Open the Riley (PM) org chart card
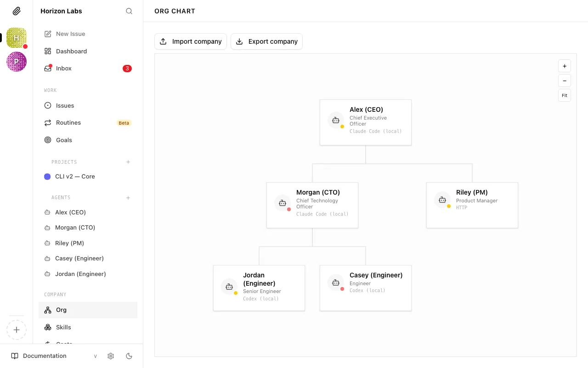588x368 pixels. point(472,205)
